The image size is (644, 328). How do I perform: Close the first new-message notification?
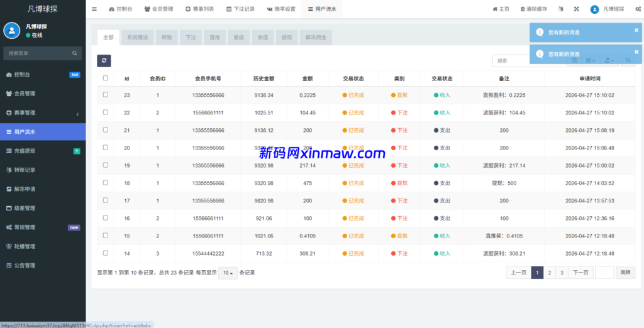(x=636, y=30)
